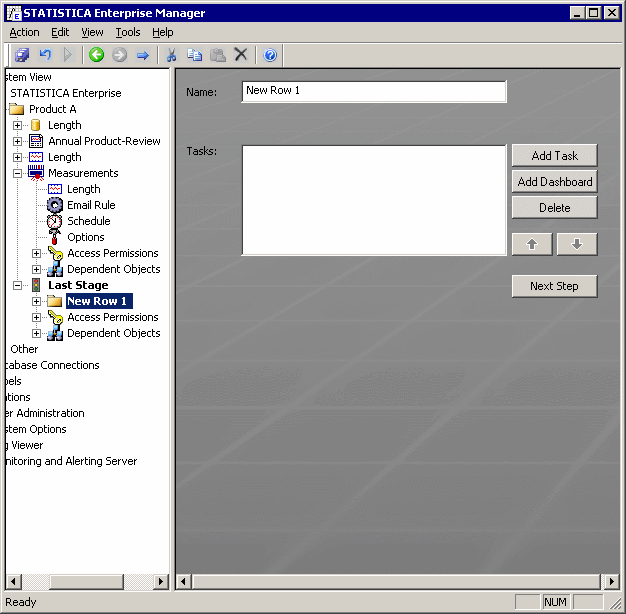The image size is (626, 614).
Task: Move task down with down arrow button
Action: [x=577, y=244]
